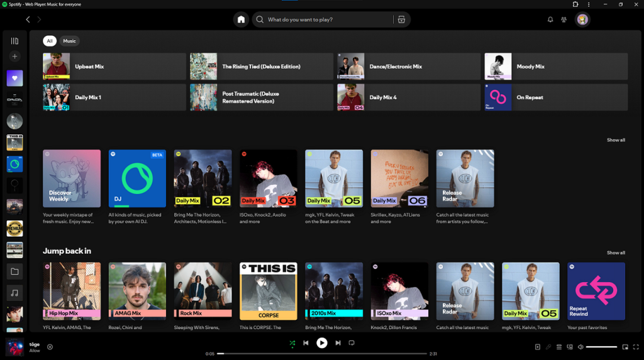Screen dimensions: 644x360
Task: Open Friend Activity icon
Action: 564,19
